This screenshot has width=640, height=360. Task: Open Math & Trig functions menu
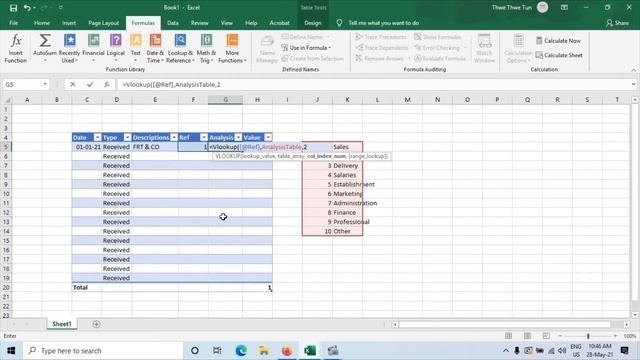pyautogui.click(x=206, y=49)
